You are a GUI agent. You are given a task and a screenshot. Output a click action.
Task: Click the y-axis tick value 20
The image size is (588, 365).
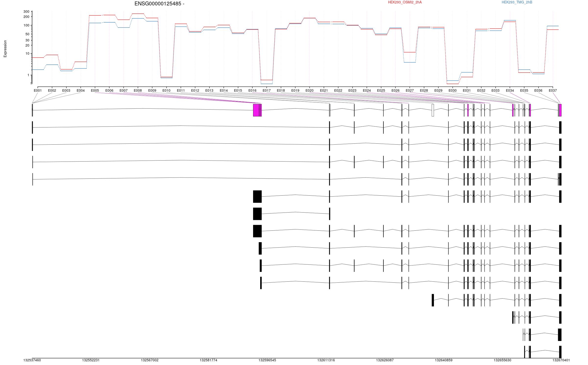click(27, 45)
